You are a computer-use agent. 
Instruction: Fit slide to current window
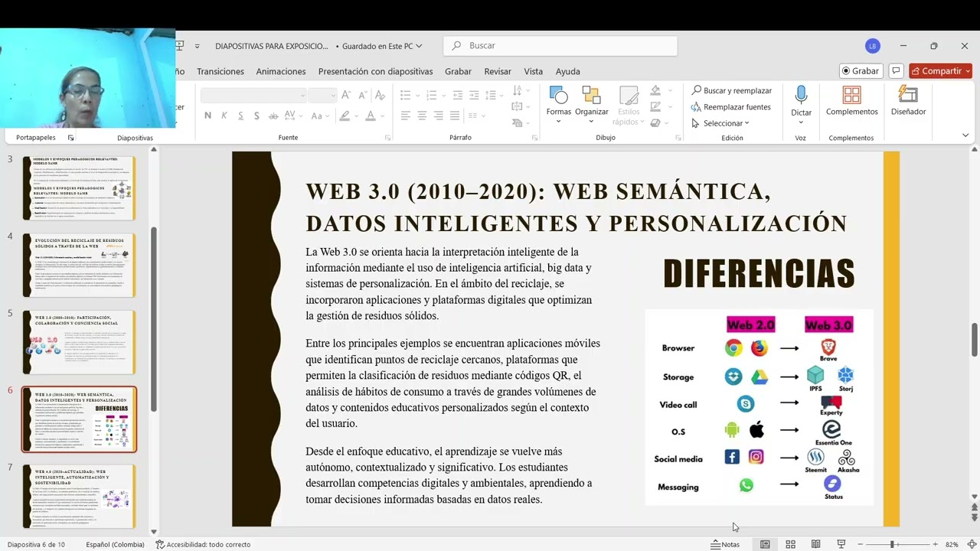[971, 544]
